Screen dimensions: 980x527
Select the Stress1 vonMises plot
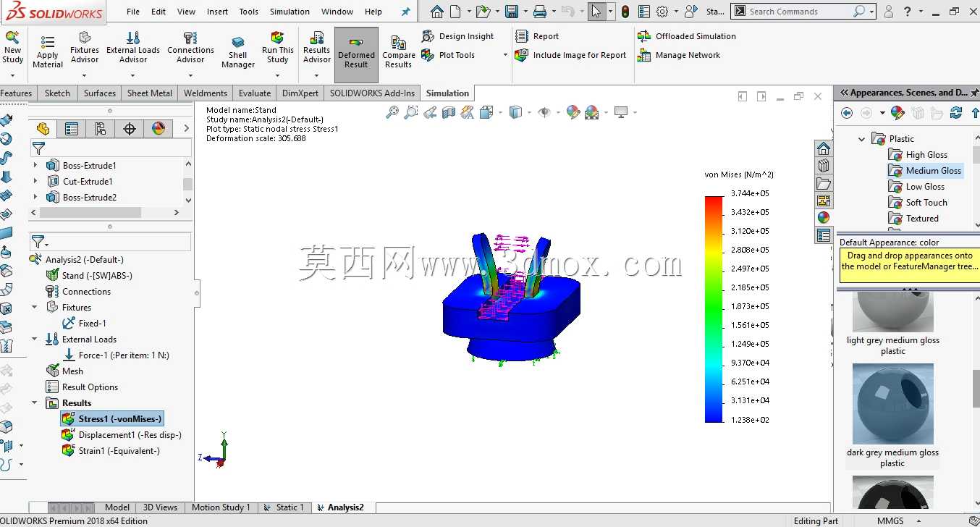(x=112, y=418)
